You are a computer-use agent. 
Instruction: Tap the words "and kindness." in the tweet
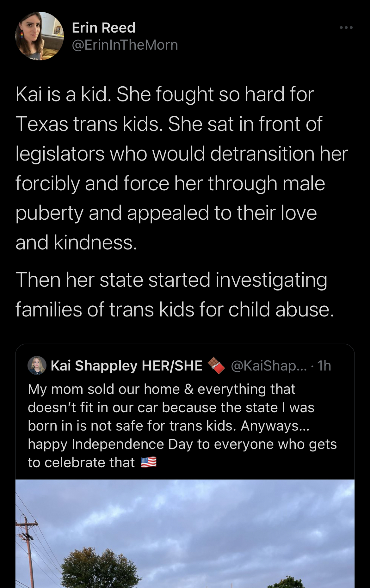76,242
